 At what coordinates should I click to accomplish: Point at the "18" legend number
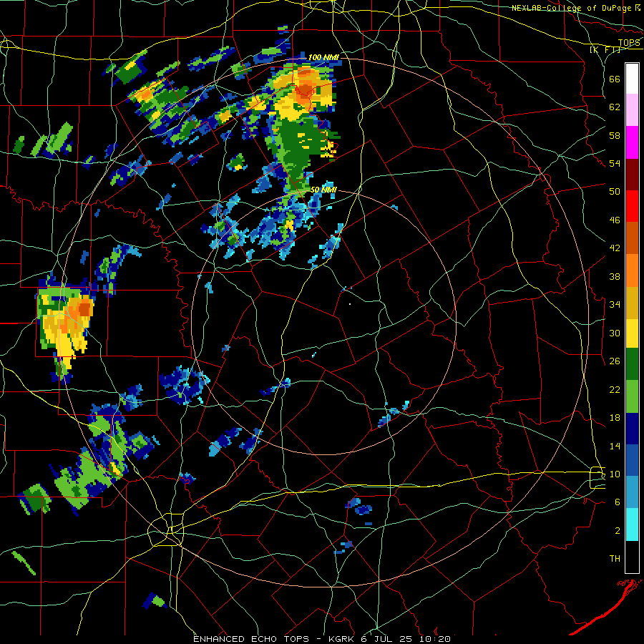coord(615,418)
